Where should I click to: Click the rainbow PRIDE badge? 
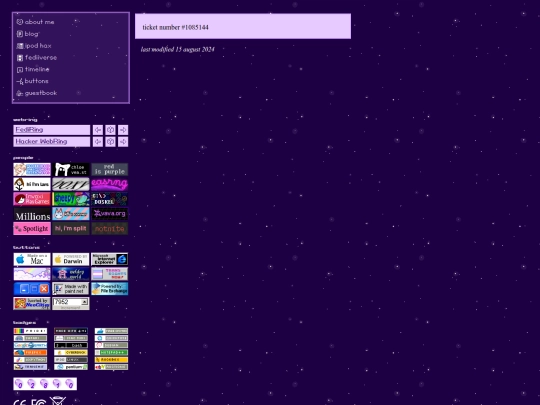30,331
